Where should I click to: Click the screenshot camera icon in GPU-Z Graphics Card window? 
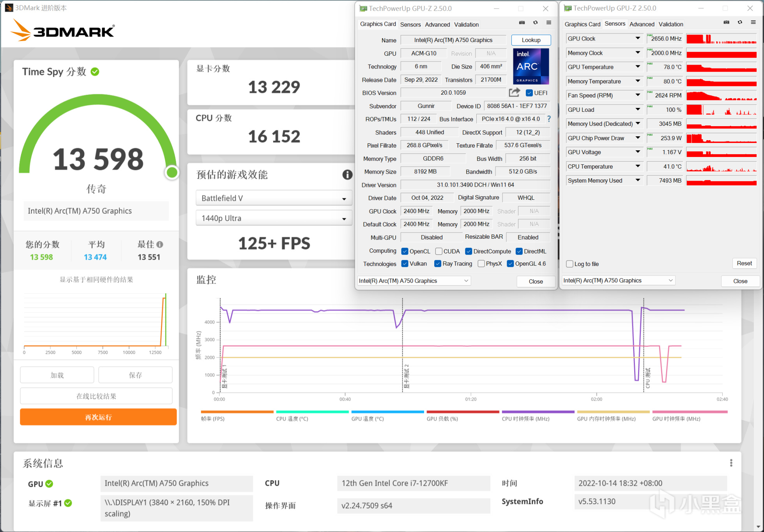point(522,23)
